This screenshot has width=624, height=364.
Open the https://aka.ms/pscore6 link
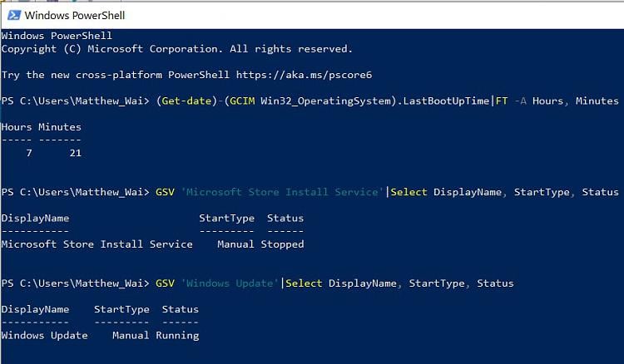tap(304, 75)
